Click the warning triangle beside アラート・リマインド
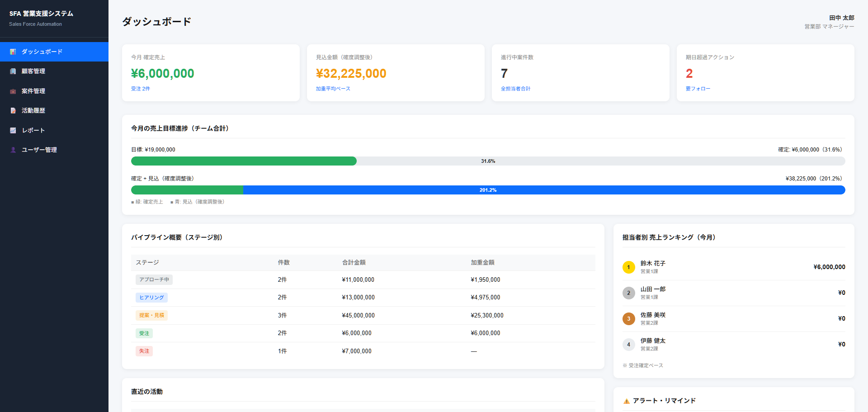The image size is (868, 412). coord(627,401)
